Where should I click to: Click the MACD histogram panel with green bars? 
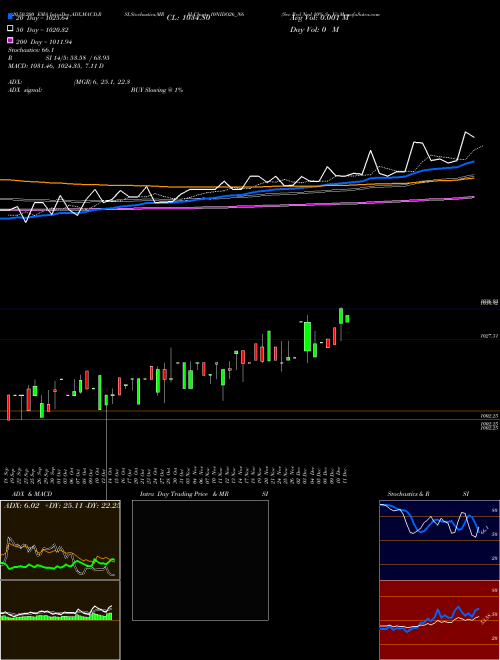click(60, 620)
